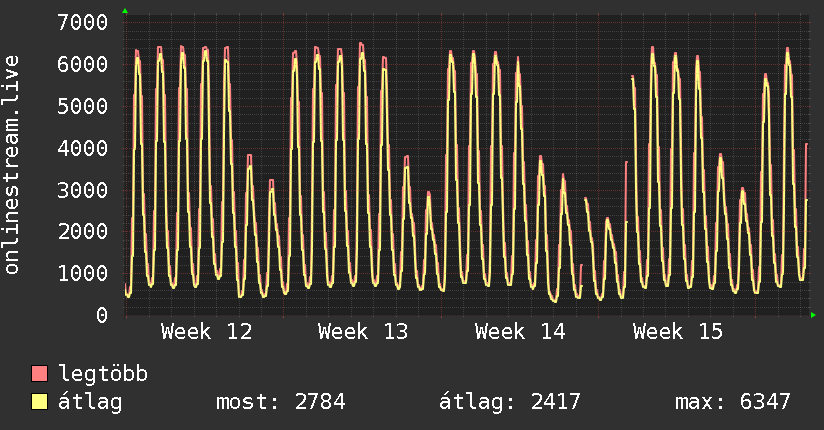
Task: Click the 'Week 12' axis label
Action: (x=207, y=332)
